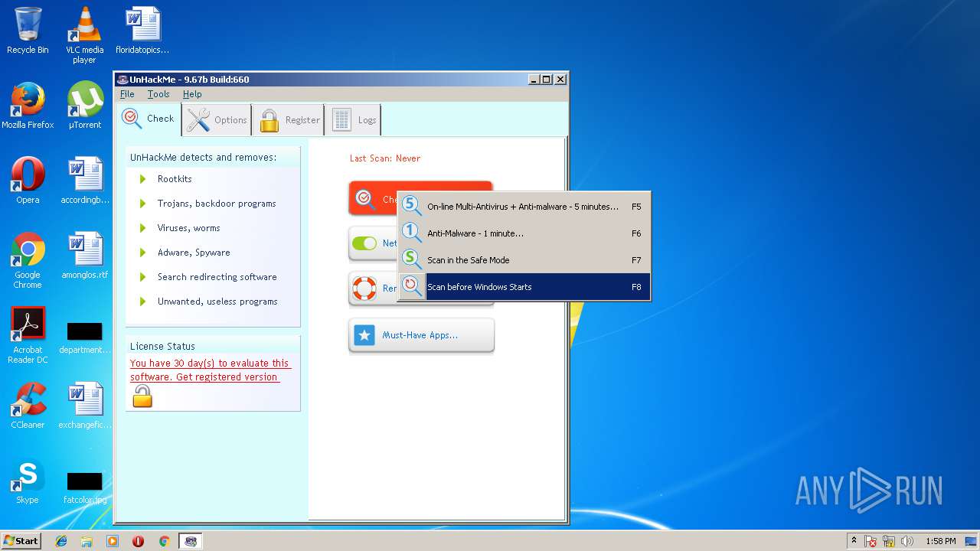Click the taskbar clock 1:58 PM
980x551 pixels.
tap(940, 541)
